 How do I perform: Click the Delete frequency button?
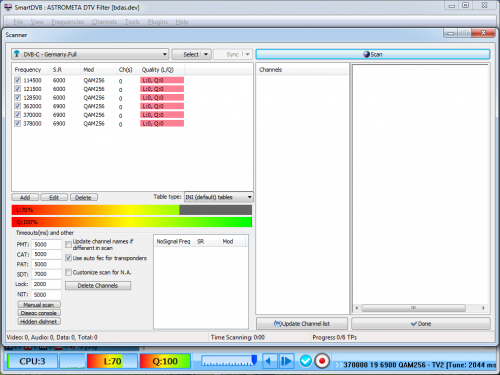pos(84,198)
